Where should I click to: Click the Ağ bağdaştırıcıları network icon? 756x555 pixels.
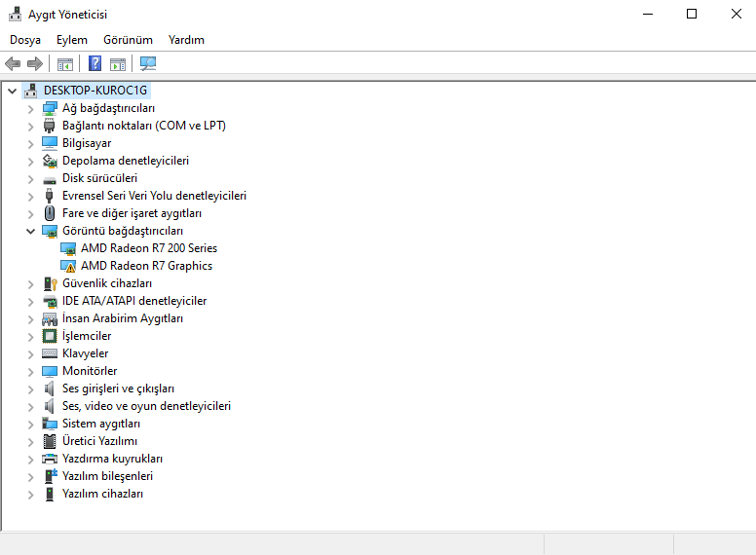(x=50, y=108)
